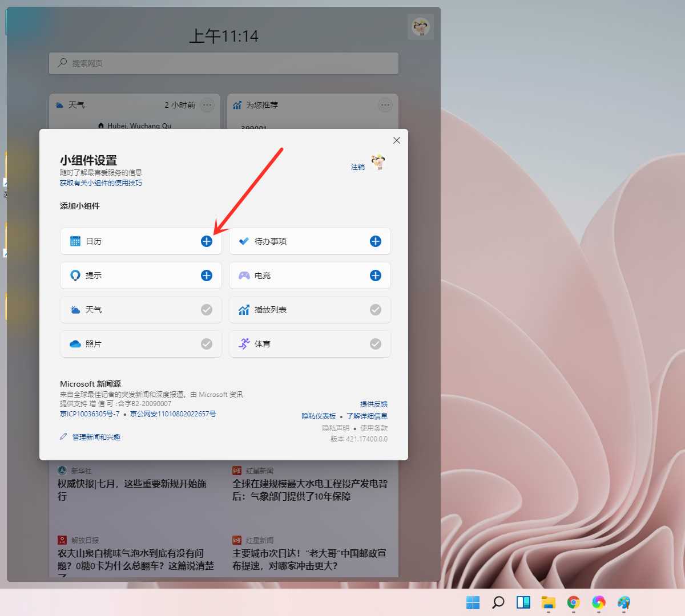This screenshot has height=616, width=685.
Task: Open the user avatar next to 注销
Action: tap(378, 163)
